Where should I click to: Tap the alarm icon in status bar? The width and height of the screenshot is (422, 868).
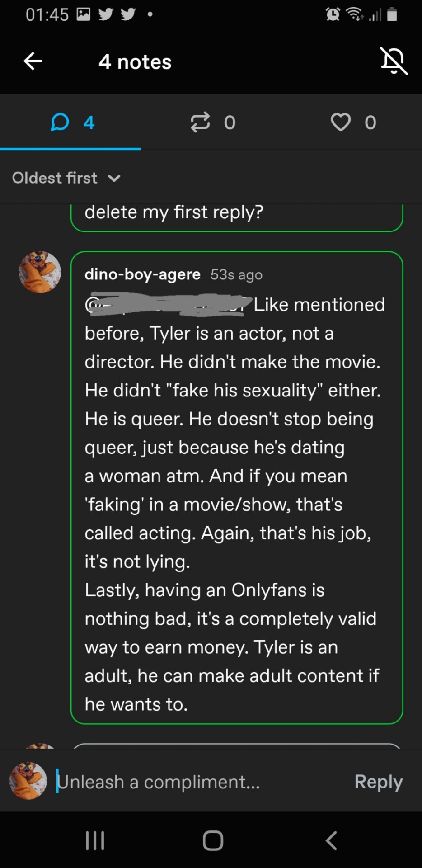click(333, 14)
